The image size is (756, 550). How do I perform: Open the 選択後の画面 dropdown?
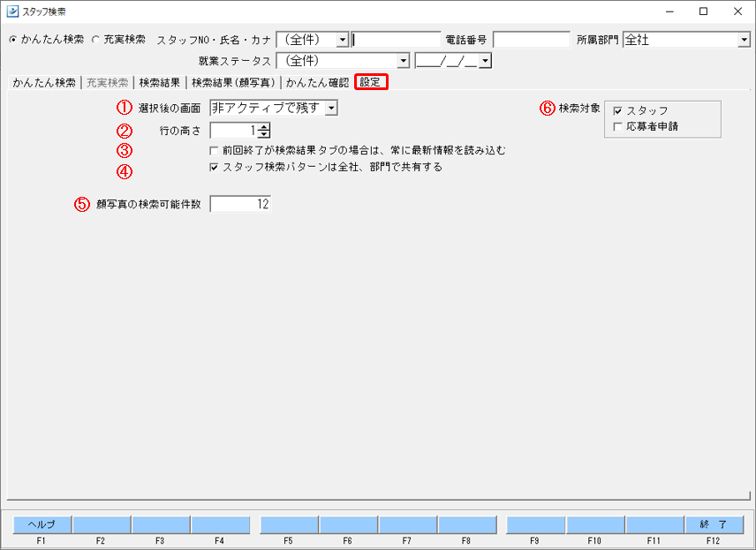(x=330, y=108)
